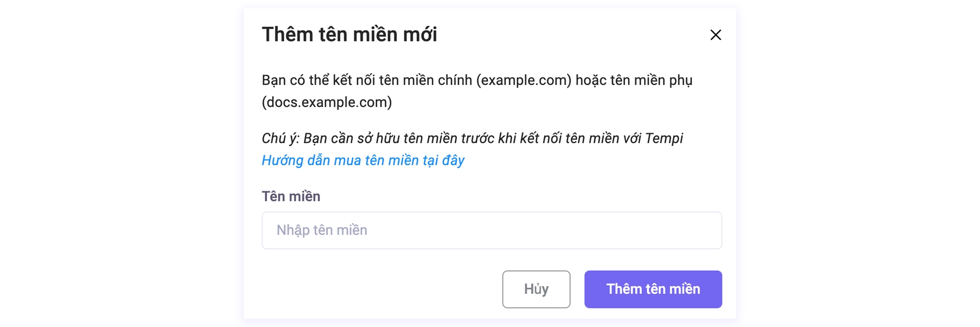Click the word 'Tempi' in the note
Viewport: 980px width, 327px height.
click(664, 138)
